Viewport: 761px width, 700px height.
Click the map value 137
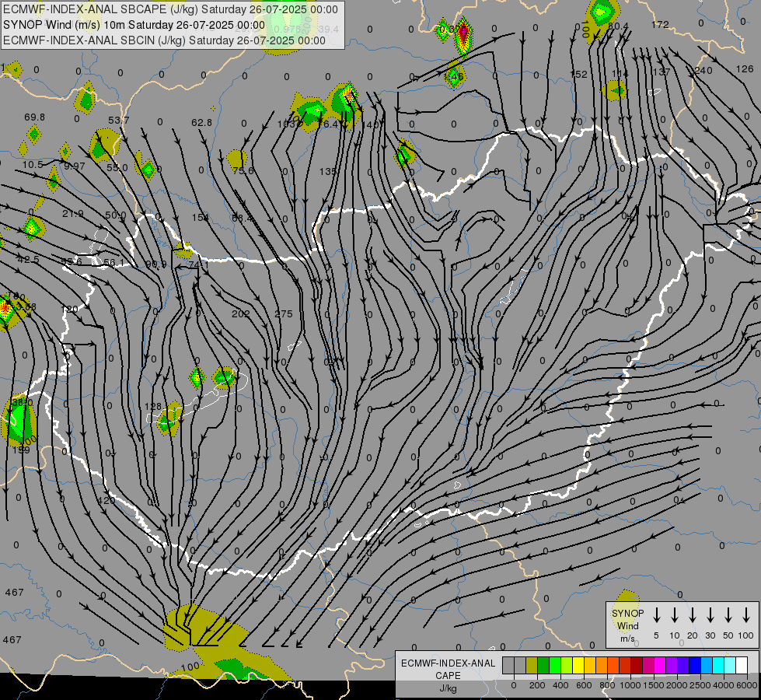tap(661, 72)
